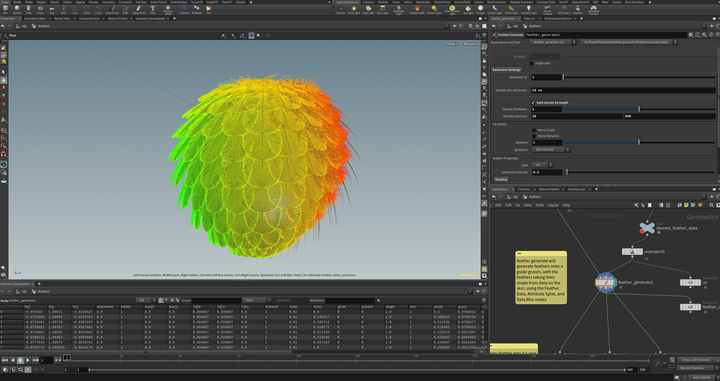Select the Box shelf tool
Viewport: 720px width, 381px height.
(6, 10)
